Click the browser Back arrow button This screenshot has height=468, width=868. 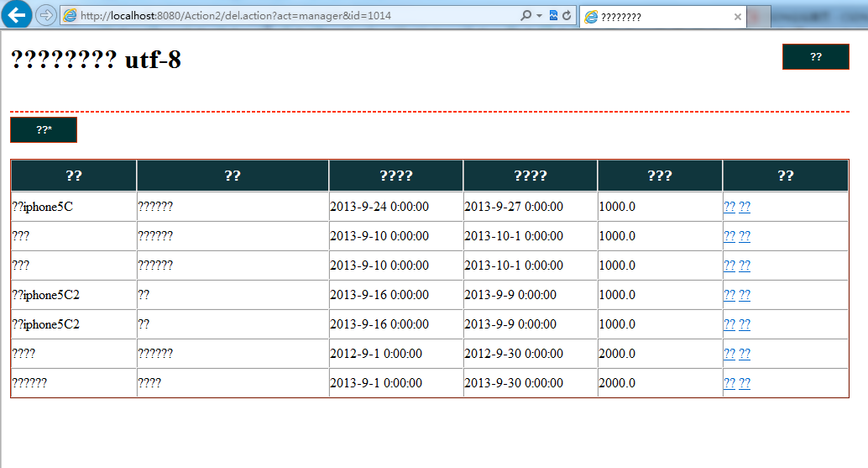[x=16, y=15]
